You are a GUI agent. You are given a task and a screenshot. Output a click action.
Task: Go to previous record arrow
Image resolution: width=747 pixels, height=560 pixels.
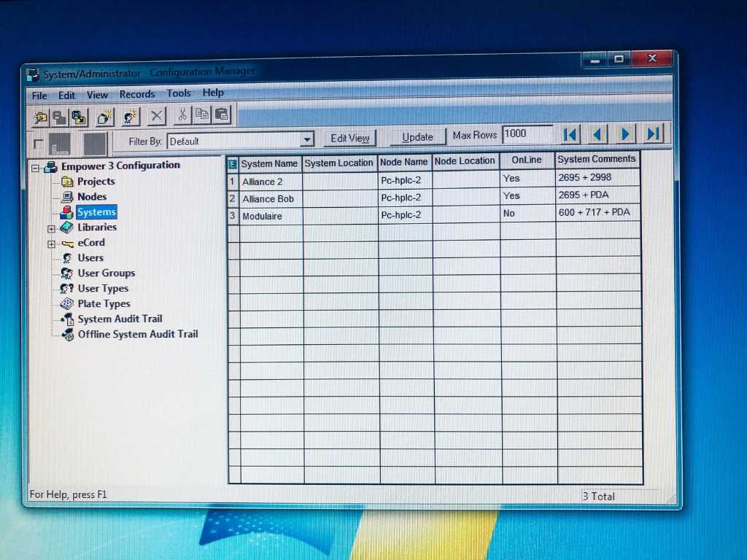click(597, 134)
